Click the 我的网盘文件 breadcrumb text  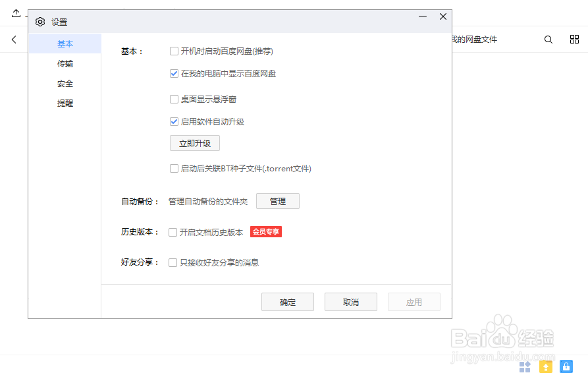[x=474, y=40]
